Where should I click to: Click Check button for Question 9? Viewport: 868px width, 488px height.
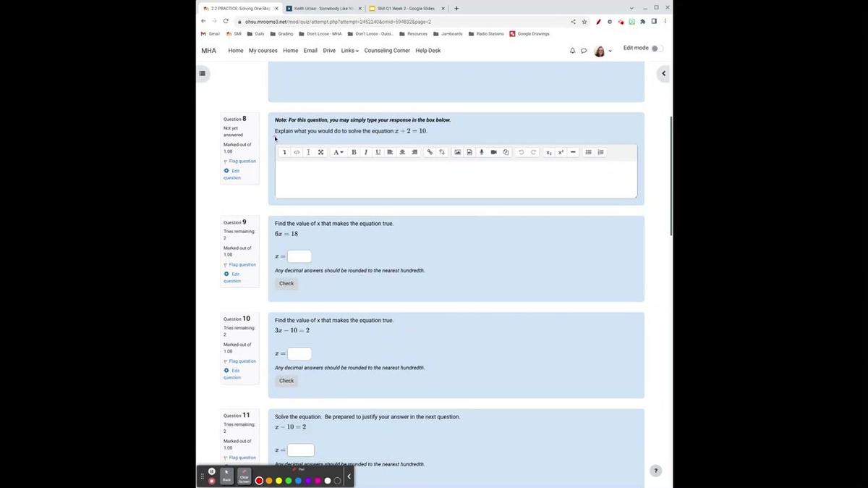click(x=286, y=284)
